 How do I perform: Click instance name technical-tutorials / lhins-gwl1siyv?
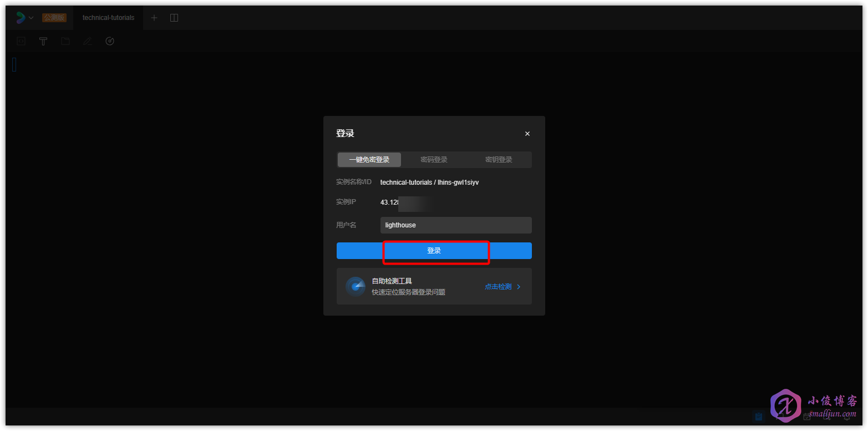[x=429, y=182]
